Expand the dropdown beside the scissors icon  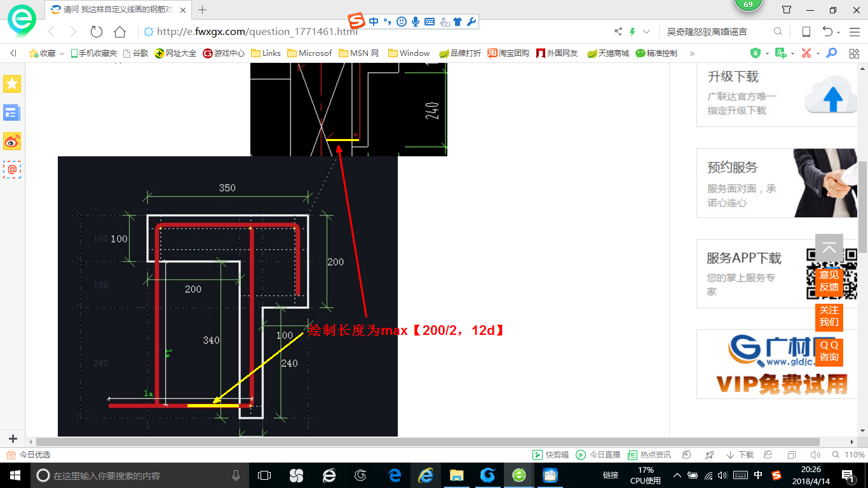tap(817, 54)
